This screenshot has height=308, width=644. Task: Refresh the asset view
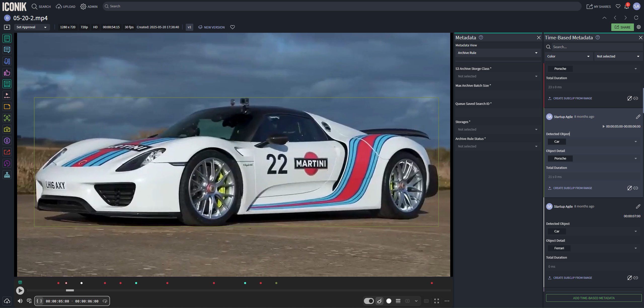(636, 18)
